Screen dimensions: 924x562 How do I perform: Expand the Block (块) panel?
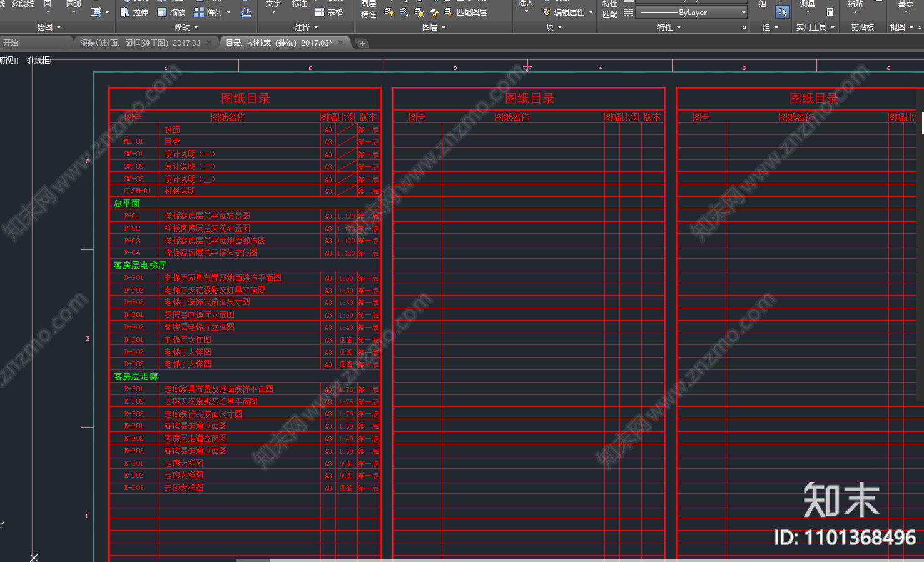pyautogui.click(x=554, y=28)
